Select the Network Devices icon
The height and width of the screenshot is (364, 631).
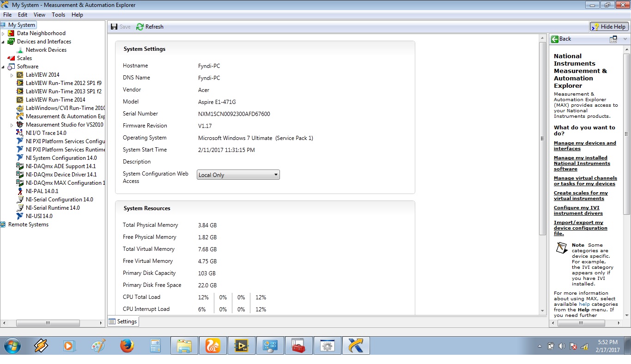(x=20, y=50)
